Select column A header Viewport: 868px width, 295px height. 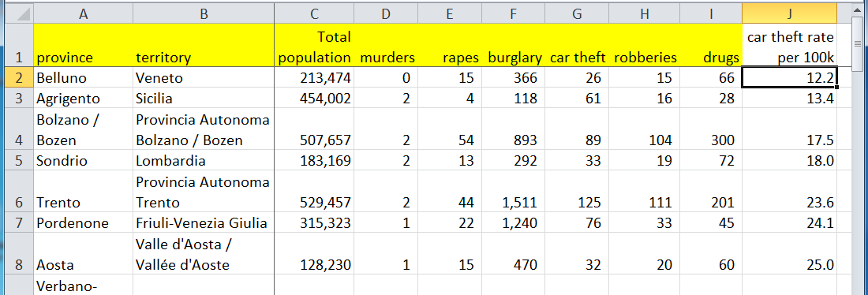(83, 14)
